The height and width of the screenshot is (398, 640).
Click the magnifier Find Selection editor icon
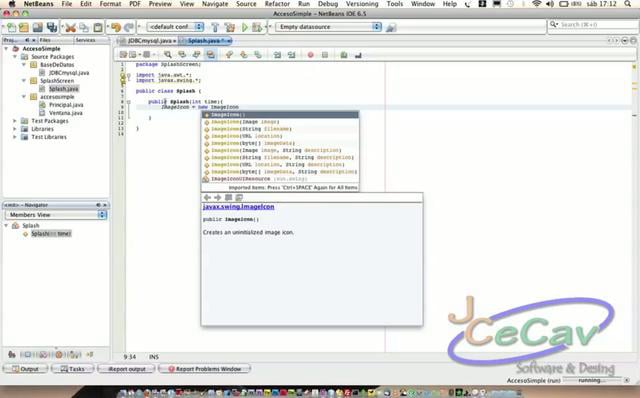168,55
